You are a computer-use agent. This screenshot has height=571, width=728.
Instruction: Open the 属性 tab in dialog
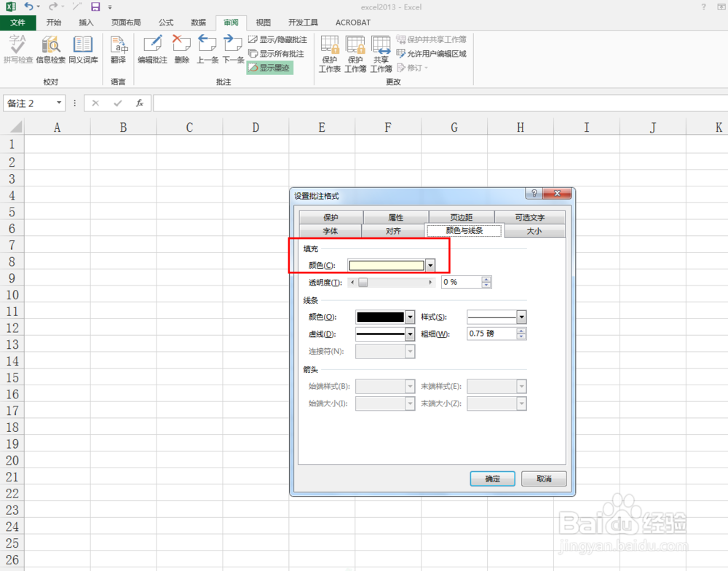point(396,217)
